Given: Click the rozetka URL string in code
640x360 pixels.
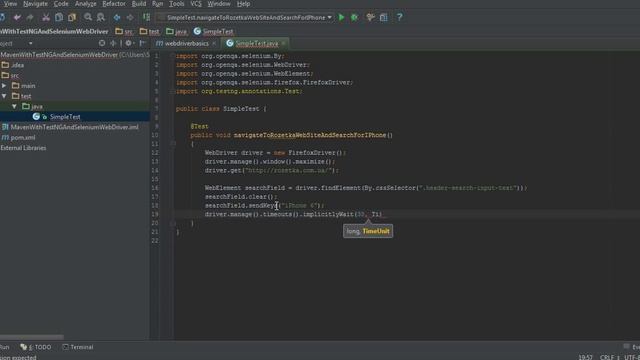Looking at the screenshot, I should [289, 170].
